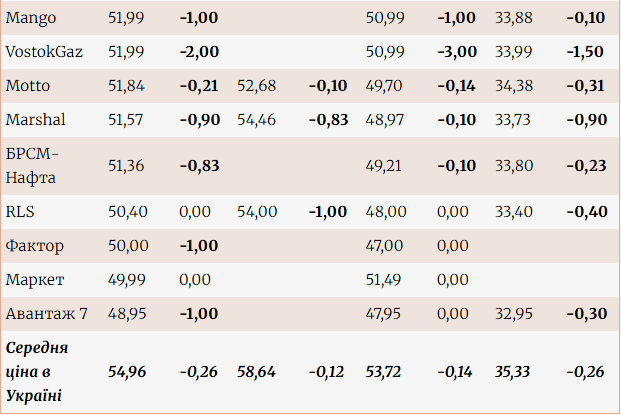Click the Motto station name

[28, 86]
